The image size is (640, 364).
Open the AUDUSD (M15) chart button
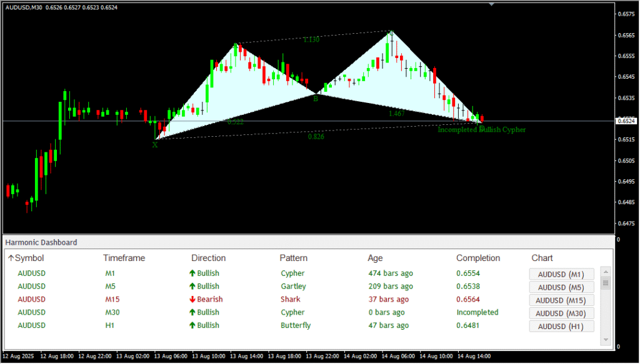[x=561, y=300]
